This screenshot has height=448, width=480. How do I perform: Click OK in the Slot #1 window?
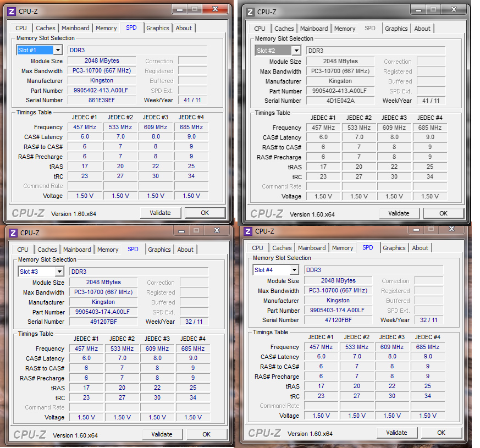click(205, 213)
